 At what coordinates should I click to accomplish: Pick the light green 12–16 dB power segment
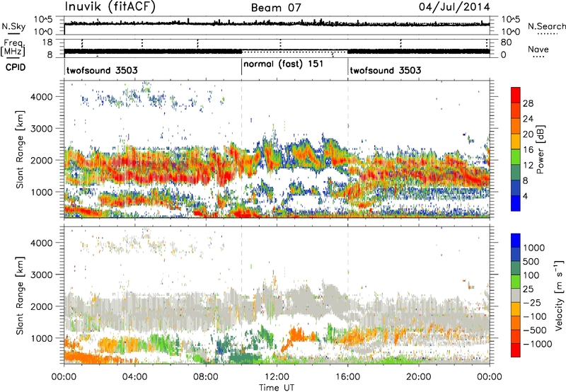516,156
